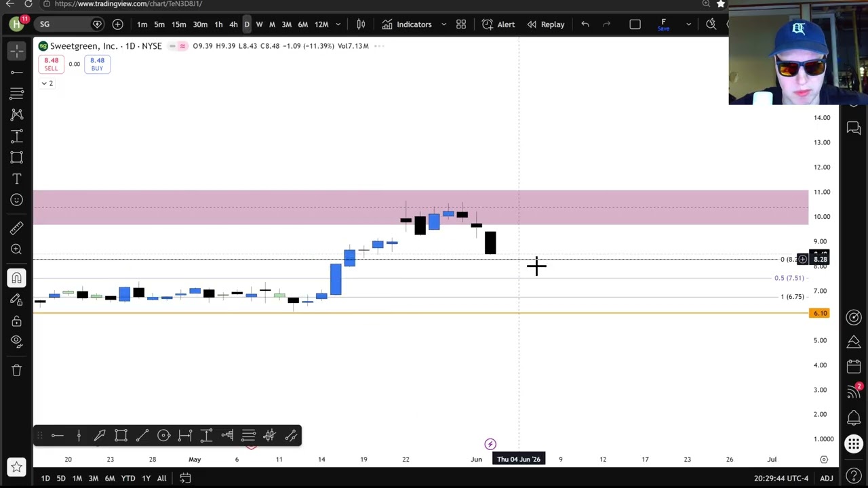Select the rectangle tool in floating toolbar
868x488 pixels.
coord(121,436)
